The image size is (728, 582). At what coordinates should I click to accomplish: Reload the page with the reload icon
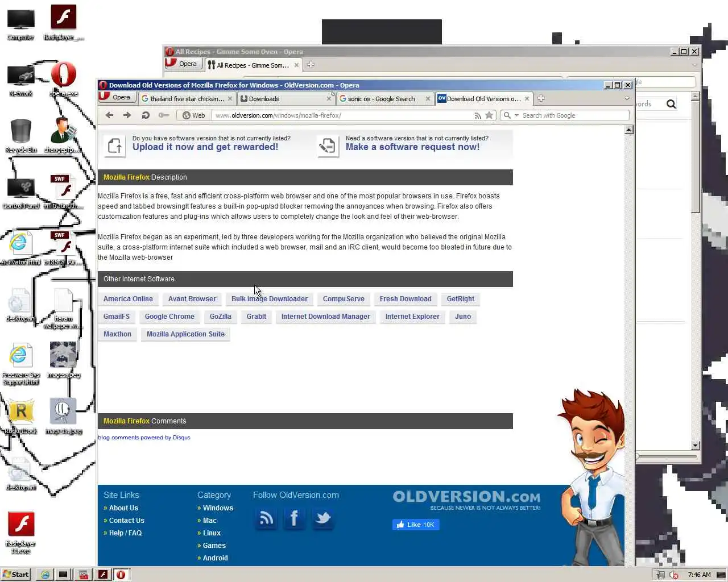(146, 115)
